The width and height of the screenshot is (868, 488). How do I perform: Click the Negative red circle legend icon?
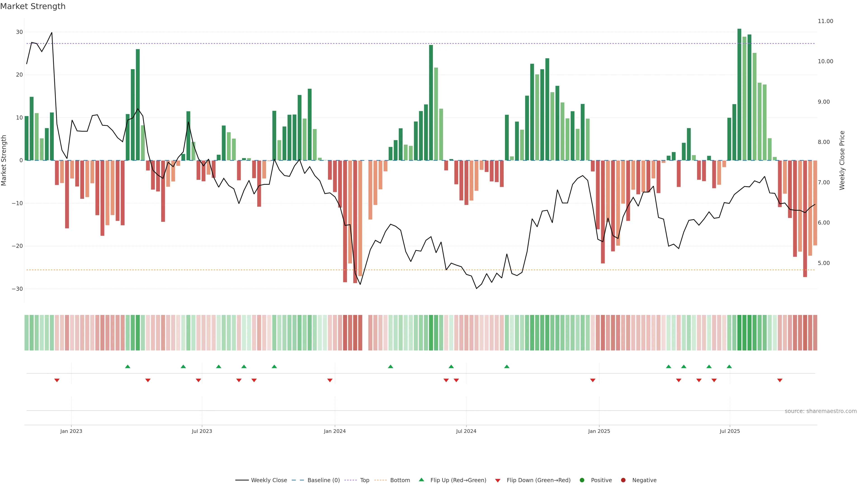point(623,480)
